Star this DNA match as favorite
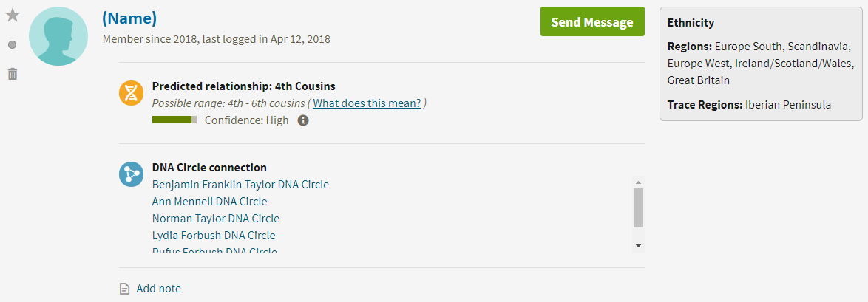868x302 pixels. 12,16
